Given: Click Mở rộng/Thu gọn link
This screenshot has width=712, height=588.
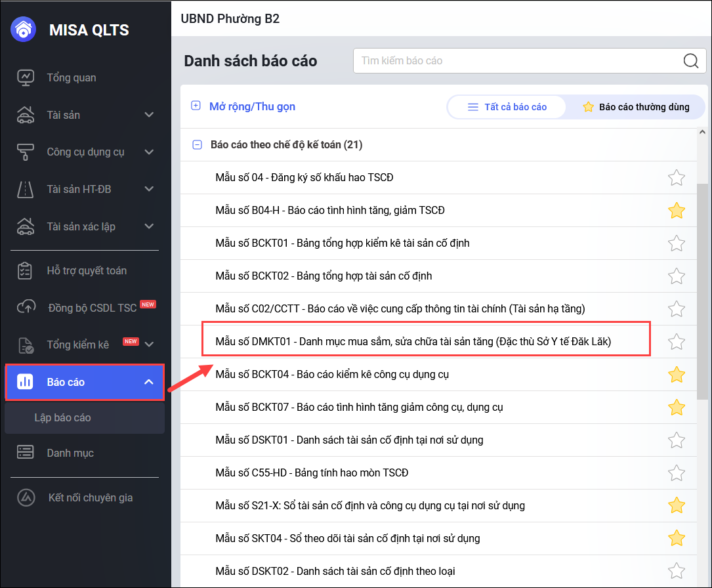Looking at the screenshot, I should pyautogui.click(x=252, y=106).
